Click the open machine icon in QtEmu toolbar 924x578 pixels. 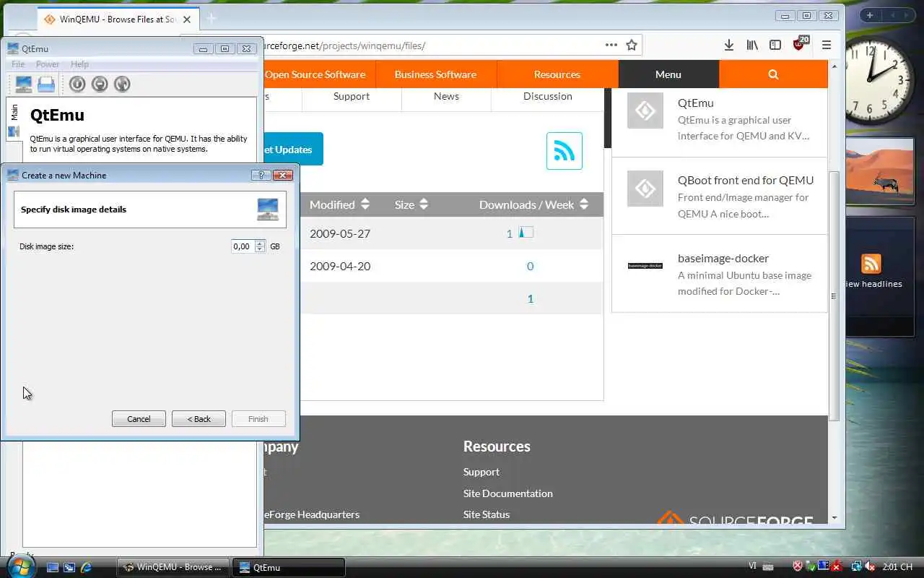pos(46,84)
